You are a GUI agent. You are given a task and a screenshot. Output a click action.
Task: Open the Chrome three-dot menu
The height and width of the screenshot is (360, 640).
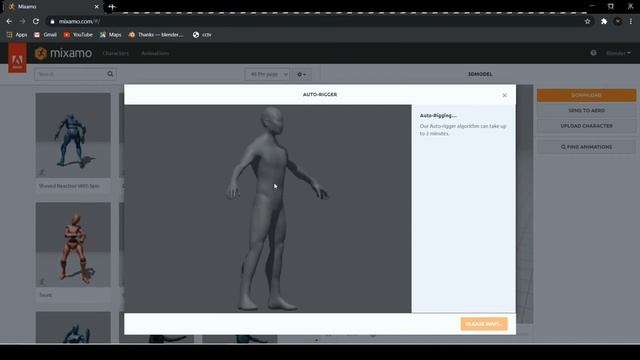point(631,21)
